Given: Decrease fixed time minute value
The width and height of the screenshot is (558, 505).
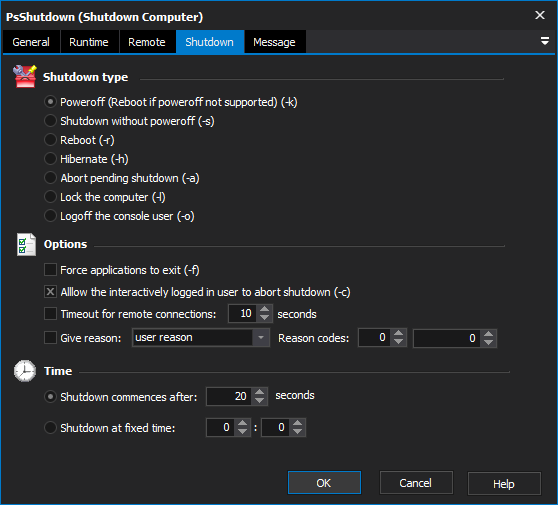Looking at the screenshot, I should (x=298, y=432).
